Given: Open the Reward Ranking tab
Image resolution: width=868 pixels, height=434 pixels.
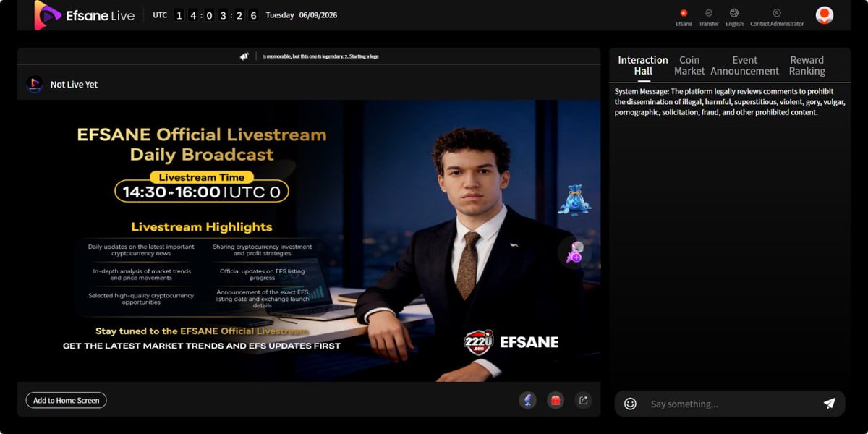Looking at the screenshot, I should tap(807, 65).
